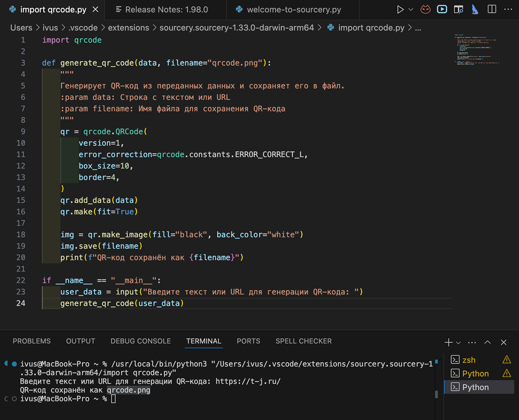This screenshot has width=519, height=420.
Task: Open editor More Actions ellipsis menu
Action: pos(508,10)
